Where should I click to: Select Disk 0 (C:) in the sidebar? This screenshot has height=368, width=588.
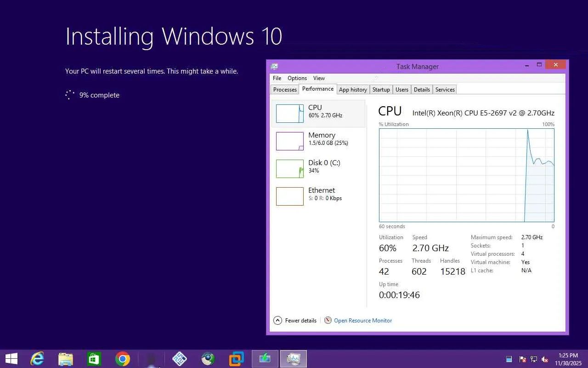[318, 168]
